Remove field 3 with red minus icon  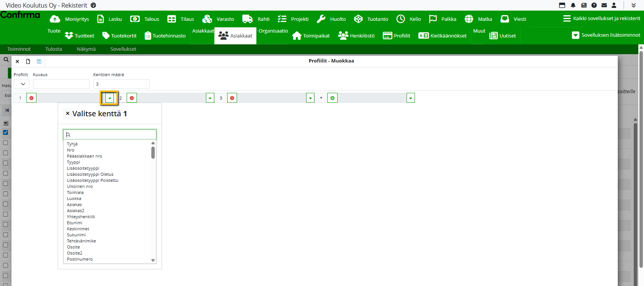pos(232,98)
